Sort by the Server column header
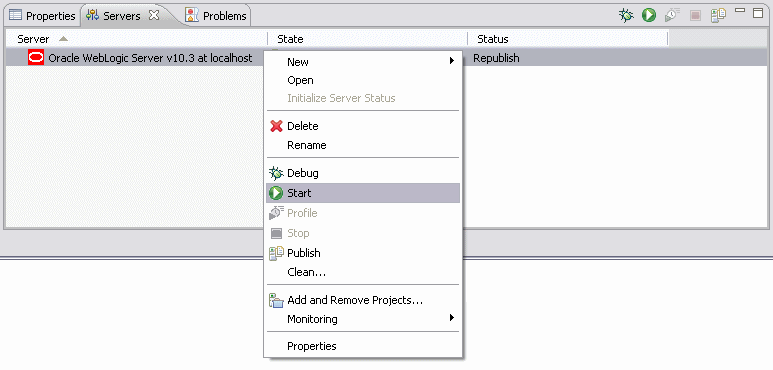This screenshot has width=773, height=370. pos(136,39)
